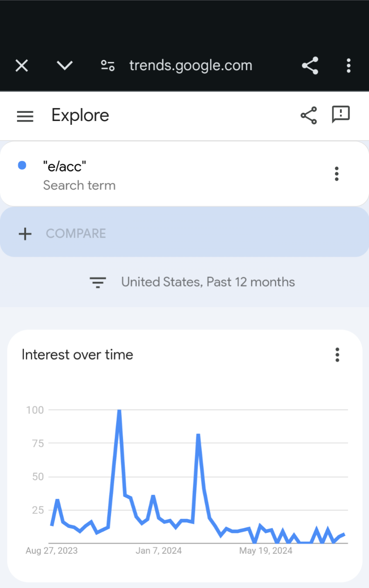Send feedback via exclamation bubble icon

(341, 115)
